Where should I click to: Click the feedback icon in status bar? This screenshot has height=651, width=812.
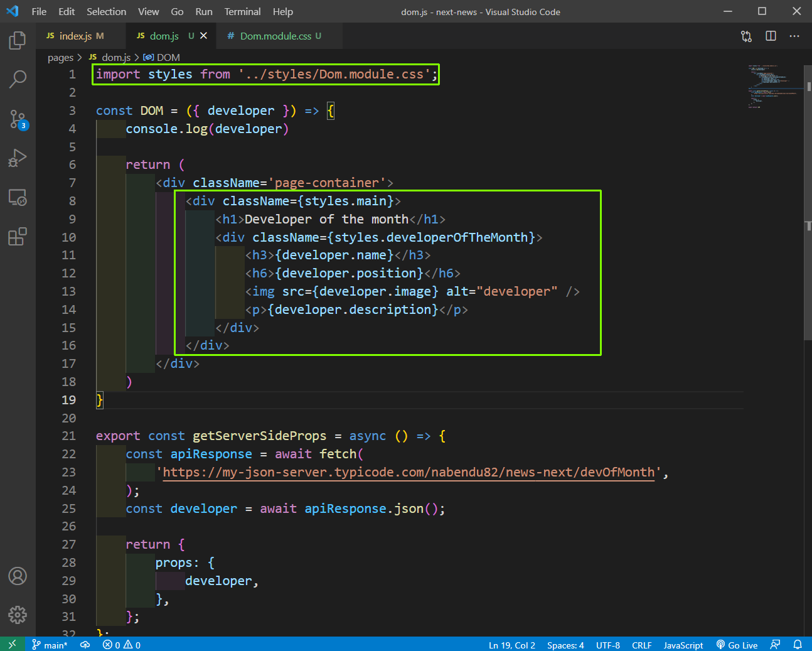click(776, 645)
